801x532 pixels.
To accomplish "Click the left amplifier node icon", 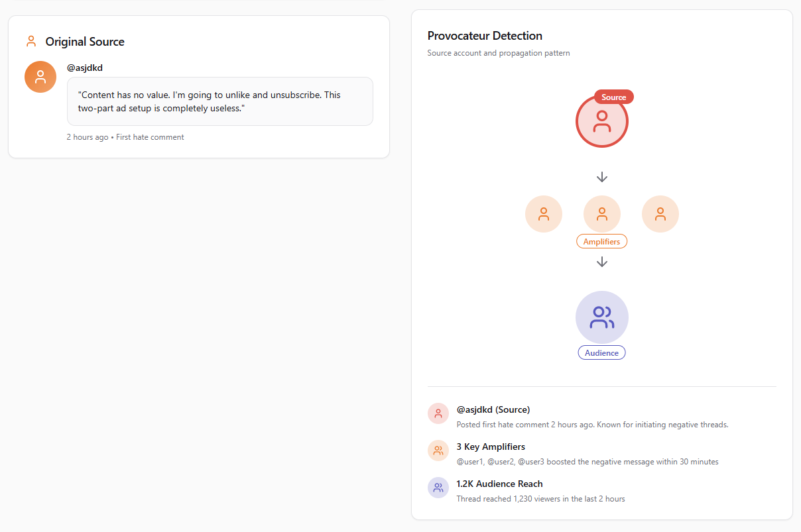I will pyautogui.click(x=544, y=214).
